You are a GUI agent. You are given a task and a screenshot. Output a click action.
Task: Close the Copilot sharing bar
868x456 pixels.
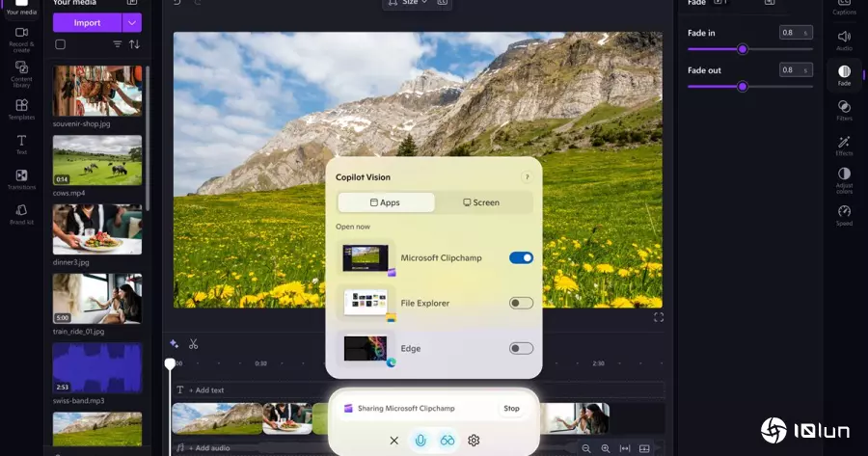point(394,441)
